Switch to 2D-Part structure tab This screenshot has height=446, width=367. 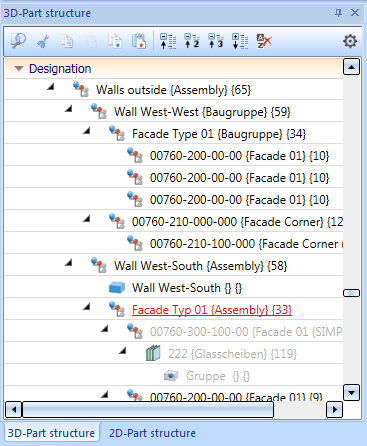pyautogui.click(x=152, y=433)
